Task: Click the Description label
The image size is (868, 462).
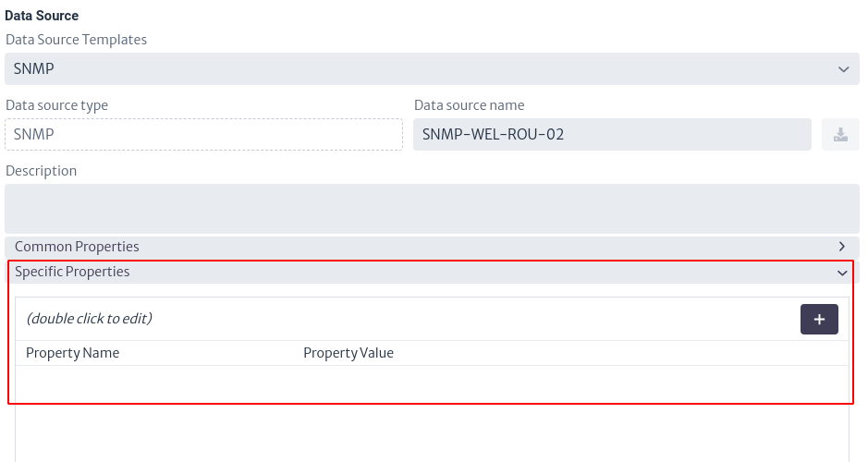Action: 41,171
